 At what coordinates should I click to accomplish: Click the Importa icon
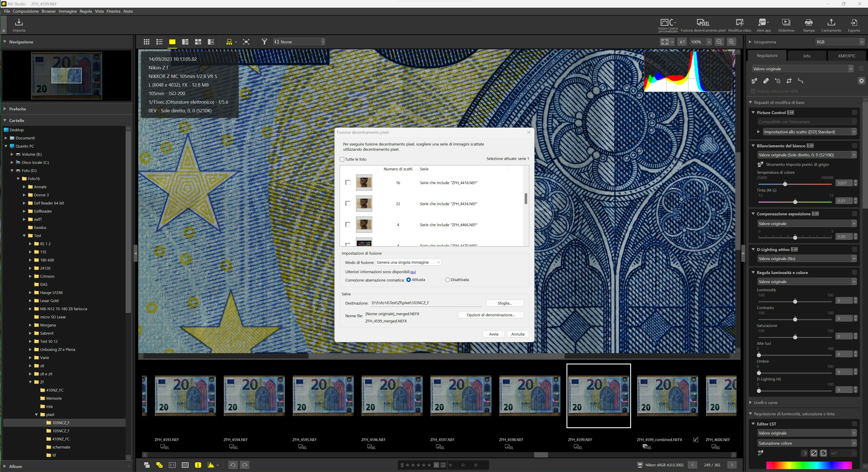[x=19, y=22]
